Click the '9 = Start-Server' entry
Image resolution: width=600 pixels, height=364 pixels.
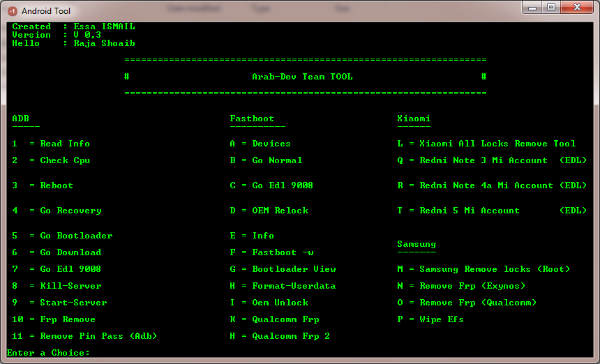pyautogui.click(x=59, y=303)
